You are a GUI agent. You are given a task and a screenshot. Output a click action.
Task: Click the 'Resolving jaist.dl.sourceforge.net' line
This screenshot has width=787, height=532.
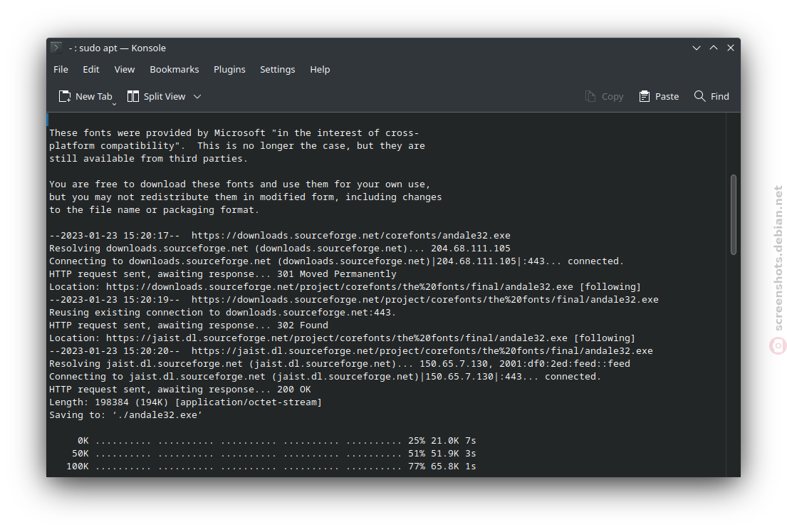click(x=340, y=364)
